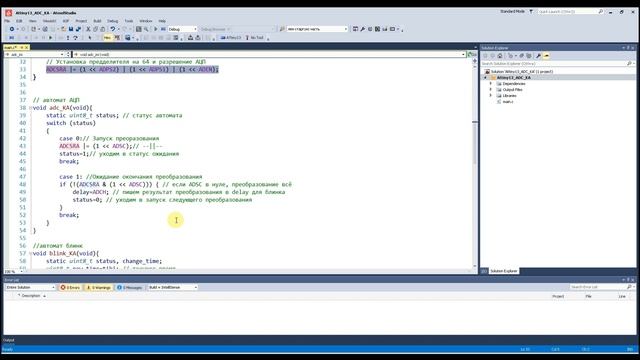Expand the Output Files node
640x360 pixels.
point(491,89)
